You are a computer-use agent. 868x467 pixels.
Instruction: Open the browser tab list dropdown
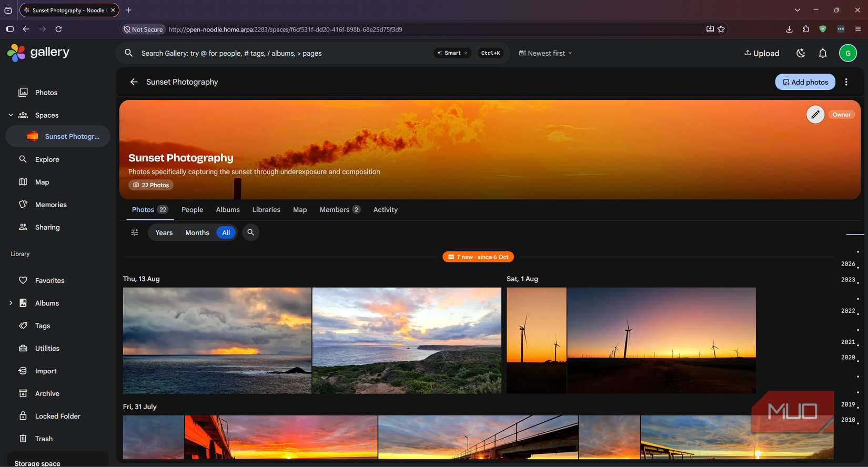[798, 10]
